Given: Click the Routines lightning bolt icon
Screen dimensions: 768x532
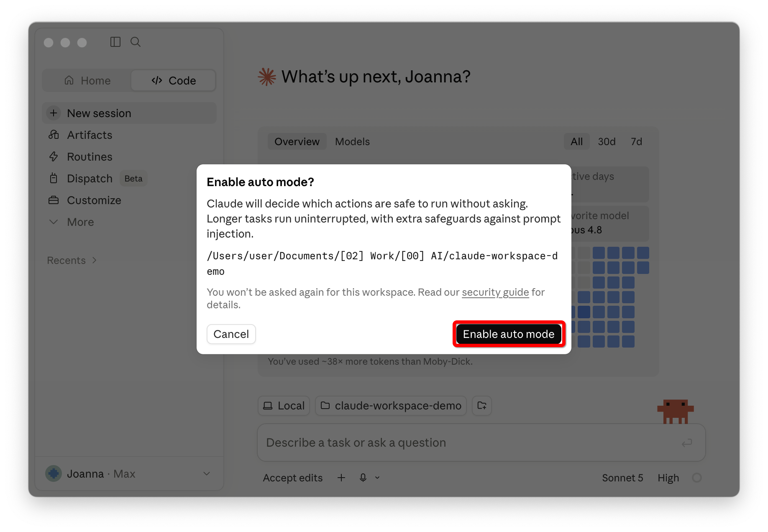Looking at the screenshot, I should point(54,156).
